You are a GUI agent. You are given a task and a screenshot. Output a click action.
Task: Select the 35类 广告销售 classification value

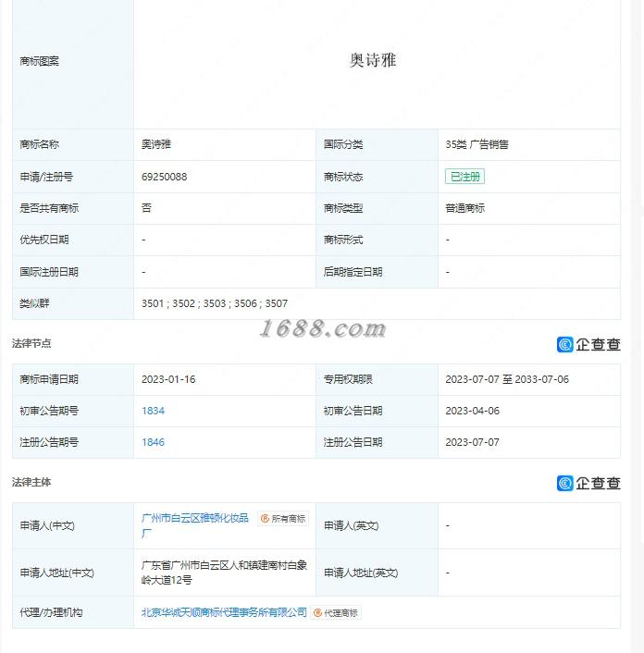(x=477, y=144)
